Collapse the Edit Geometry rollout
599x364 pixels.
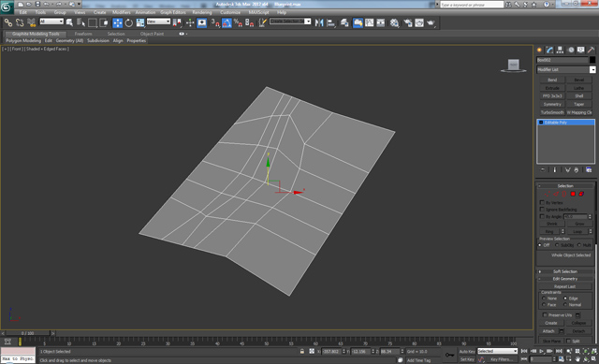565,279
